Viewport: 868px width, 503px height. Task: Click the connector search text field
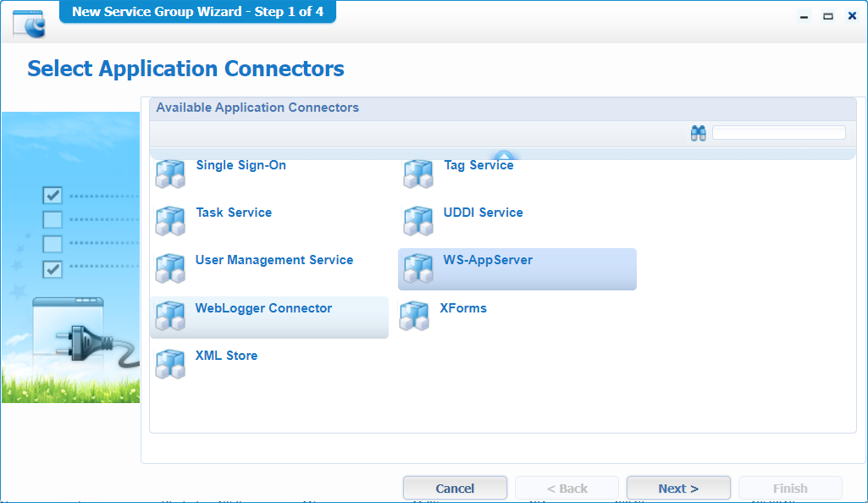[778, 133]
